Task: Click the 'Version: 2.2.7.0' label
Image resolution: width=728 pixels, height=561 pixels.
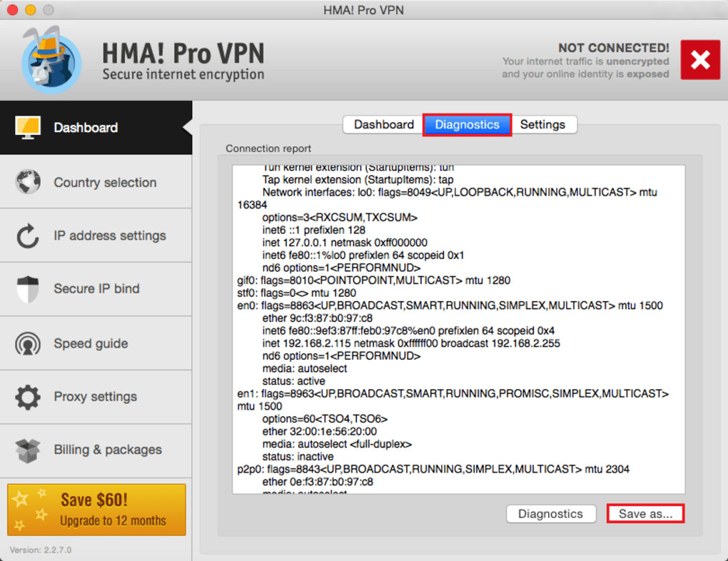Action: 41,550
